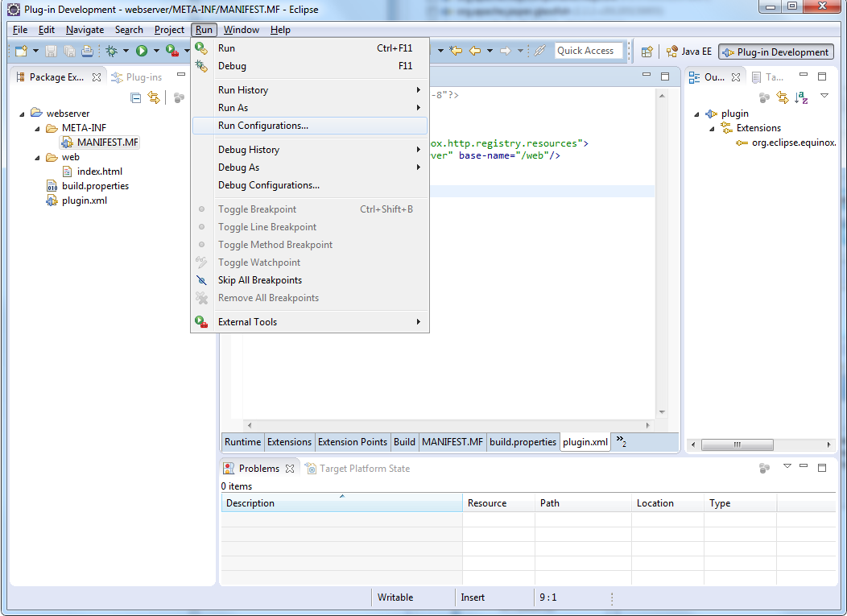Expand the Run As submenu
The width and height of the screenshot is (847, 616).
point(310,108)
